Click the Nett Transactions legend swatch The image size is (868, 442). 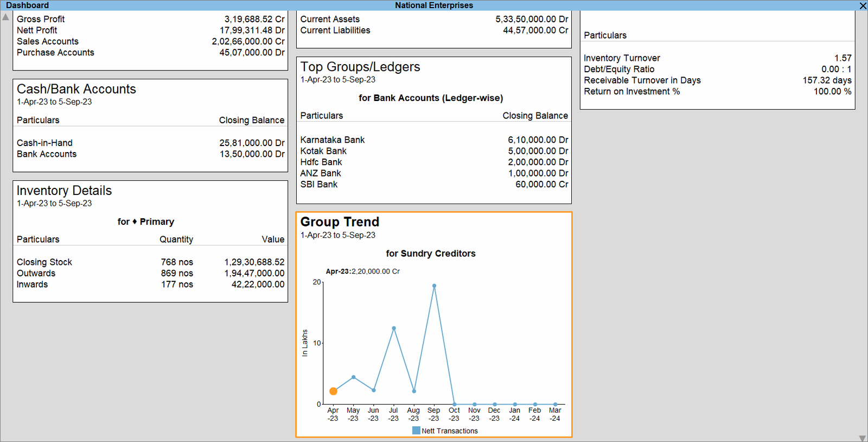[x=416, y=431]
